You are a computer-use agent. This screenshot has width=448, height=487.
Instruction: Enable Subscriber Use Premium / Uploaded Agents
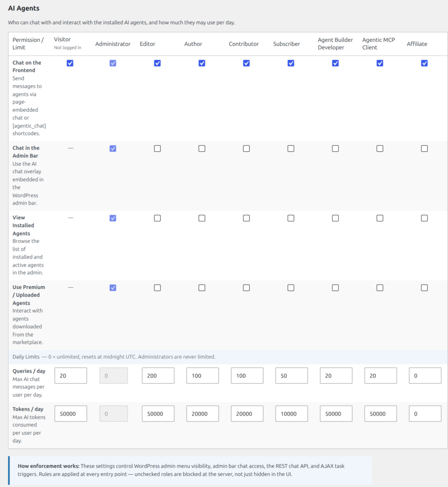coord(291,288)
